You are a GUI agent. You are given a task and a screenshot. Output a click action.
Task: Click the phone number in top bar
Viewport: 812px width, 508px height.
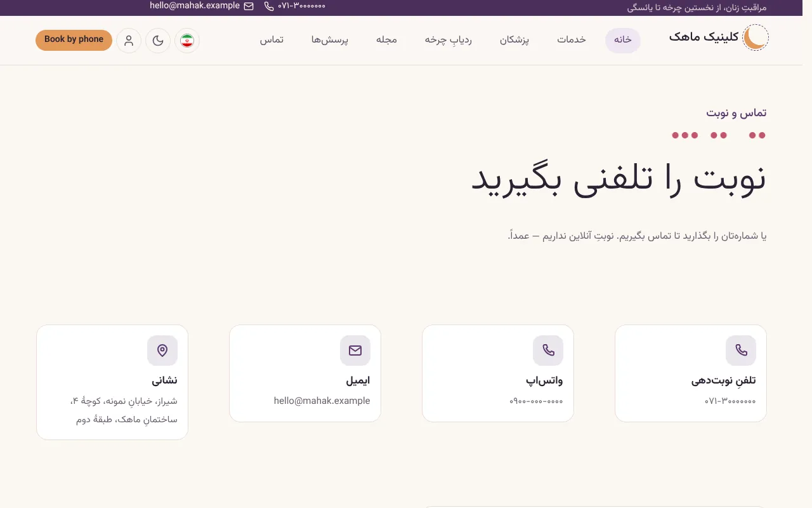(302, 6)
